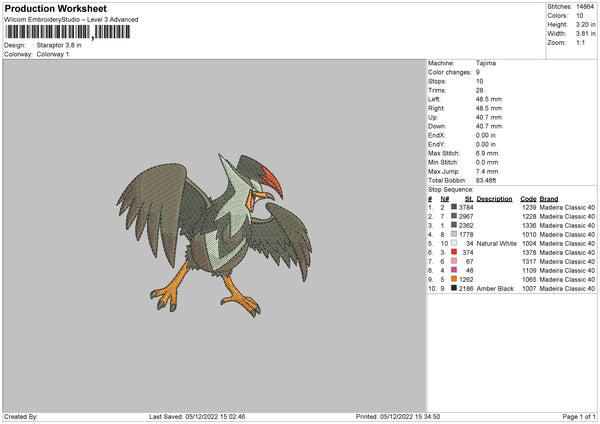Click the Code column header
This screenshot has width=600, height=424.
coord(528,199)
